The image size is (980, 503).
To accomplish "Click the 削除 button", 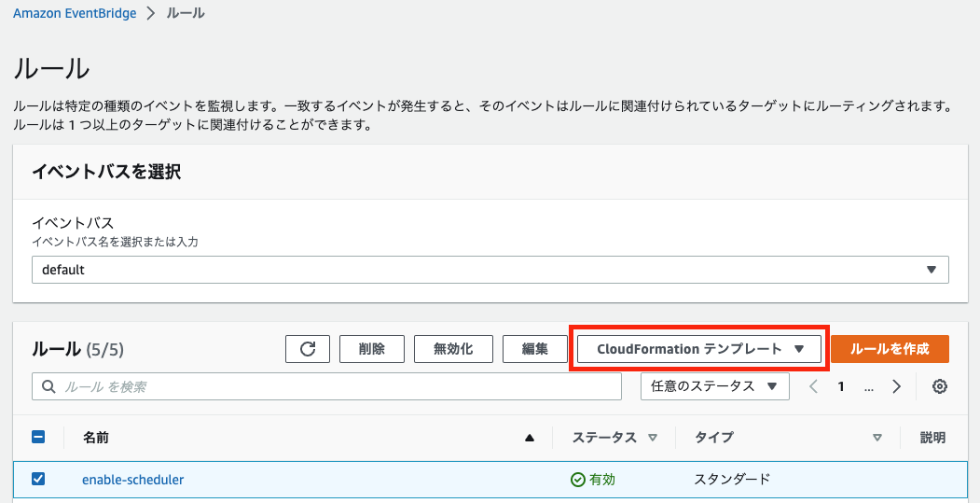I will click(x=372, y=349).
